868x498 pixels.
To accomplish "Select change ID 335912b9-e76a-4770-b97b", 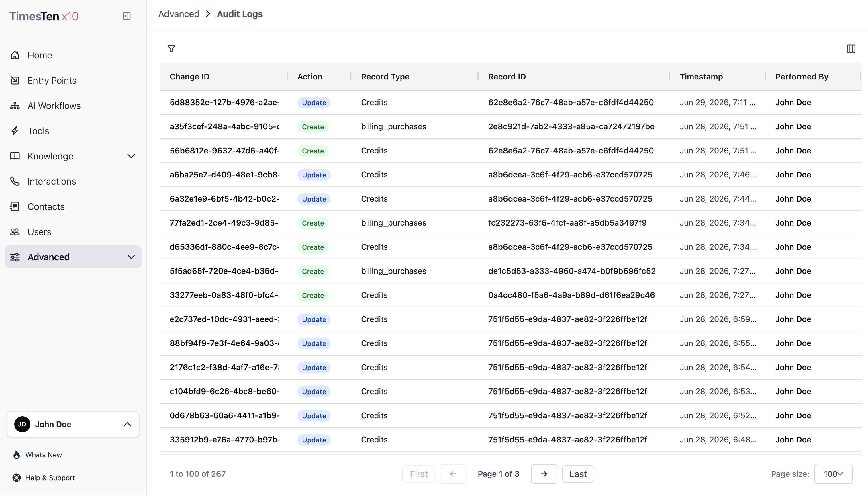I will 224,440.
